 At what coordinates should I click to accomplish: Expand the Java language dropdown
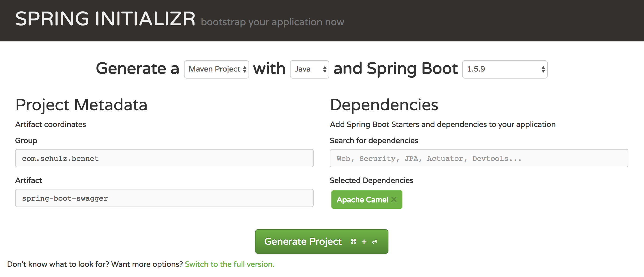pyautogui.click(x=309, y=69)
